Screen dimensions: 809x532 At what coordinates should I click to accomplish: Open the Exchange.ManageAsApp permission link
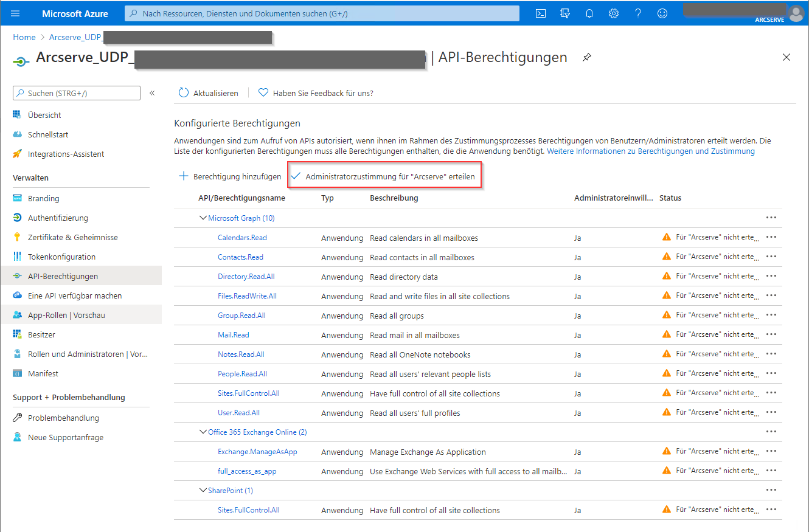coord(257,452)
